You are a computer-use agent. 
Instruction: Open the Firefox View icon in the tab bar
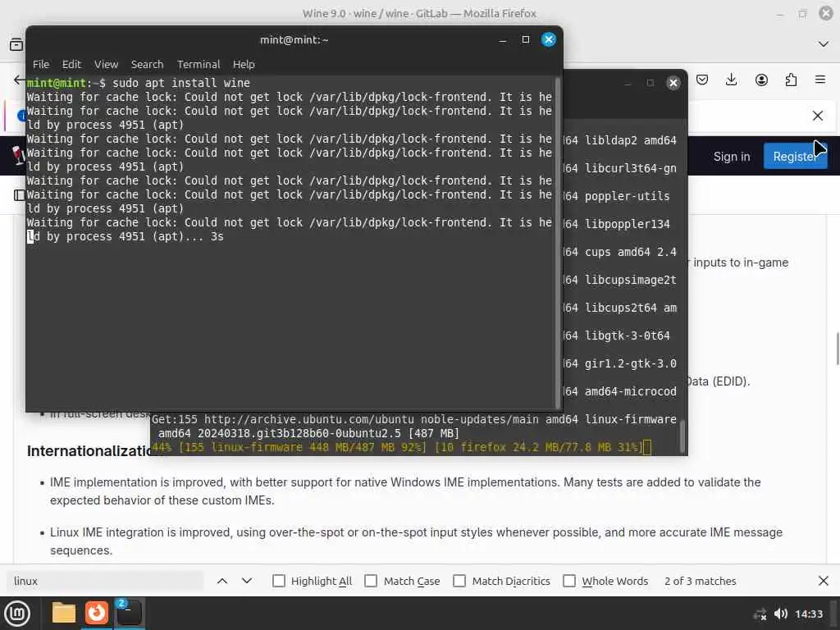tap(16, 44)
